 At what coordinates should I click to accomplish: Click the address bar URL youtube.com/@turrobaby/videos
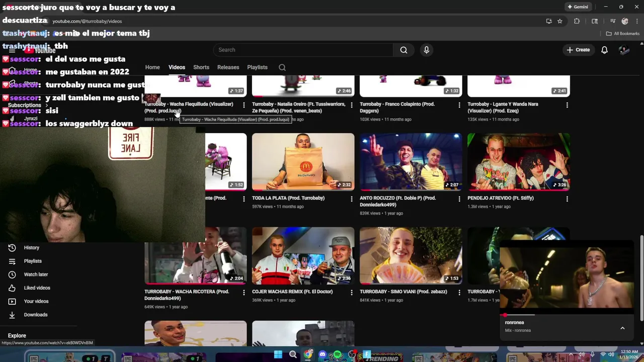click(x=87, y=21)
